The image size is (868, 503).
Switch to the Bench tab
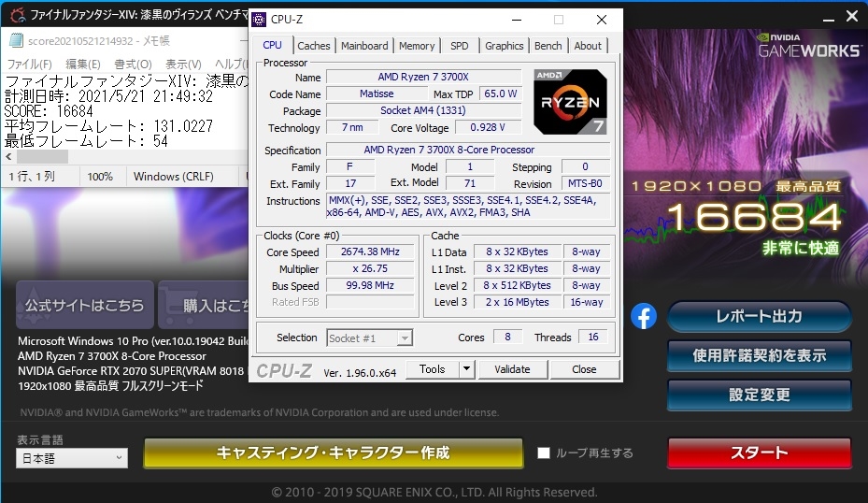coord(548,46)
